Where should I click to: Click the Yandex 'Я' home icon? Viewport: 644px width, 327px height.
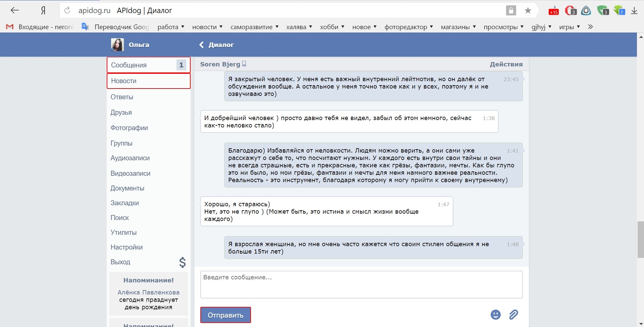[43, 11]
